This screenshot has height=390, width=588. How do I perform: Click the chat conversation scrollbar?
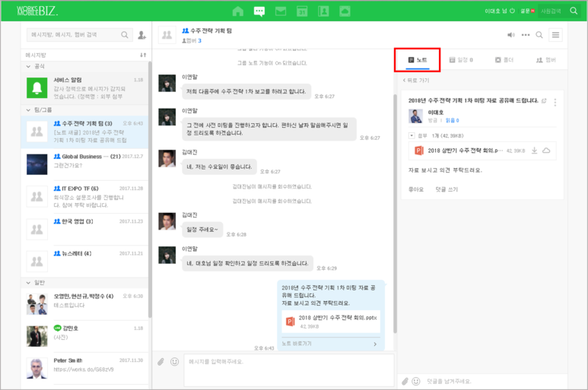coord(395,214)
